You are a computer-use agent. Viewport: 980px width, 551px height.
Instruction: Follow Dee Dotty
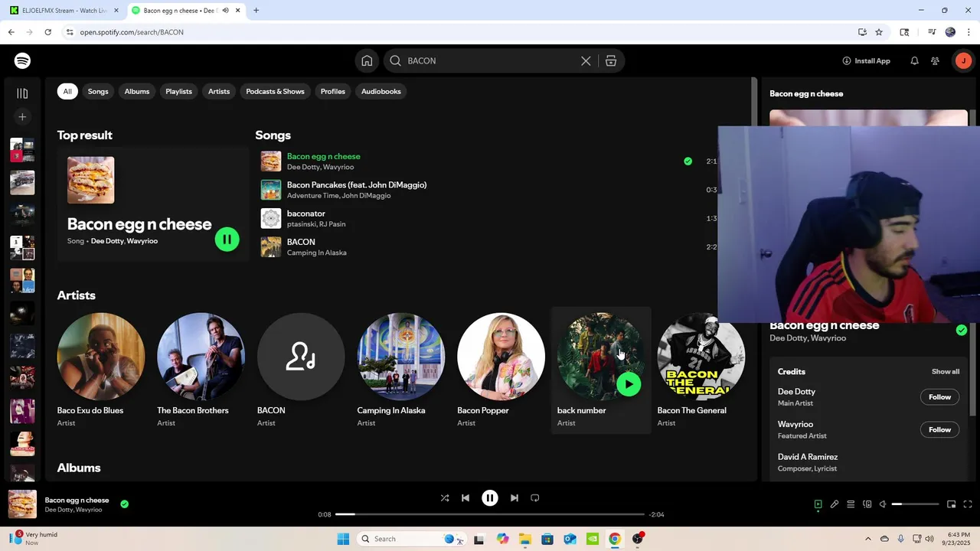(939, 397)
